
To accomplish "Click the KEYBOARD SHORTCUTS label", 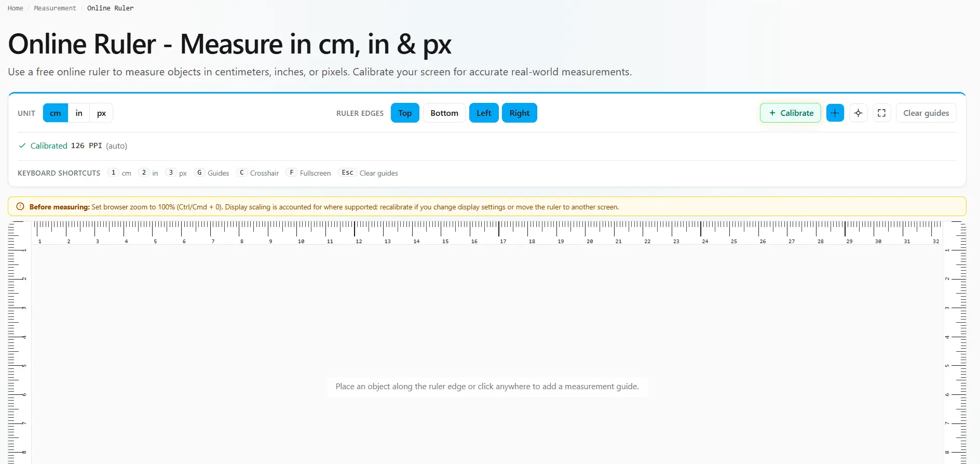I will pyautogui.click(x=59, y=173).
